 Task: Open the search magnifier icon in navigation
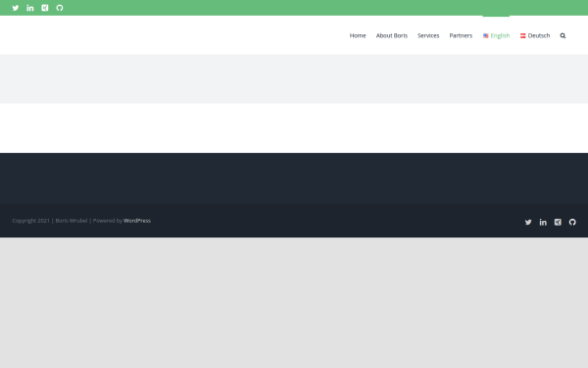(563, 35)
